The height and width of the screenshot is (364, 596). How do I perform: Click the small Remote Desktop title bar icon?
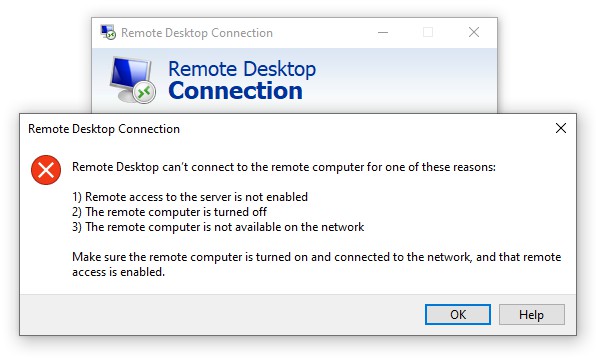click(108, 32)
